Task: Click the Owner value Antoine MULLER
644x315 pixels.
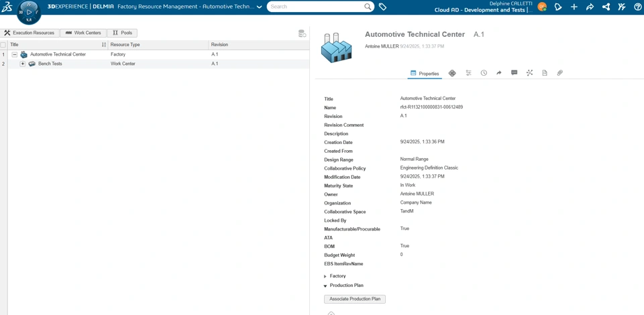Action: tap(417, 194)
